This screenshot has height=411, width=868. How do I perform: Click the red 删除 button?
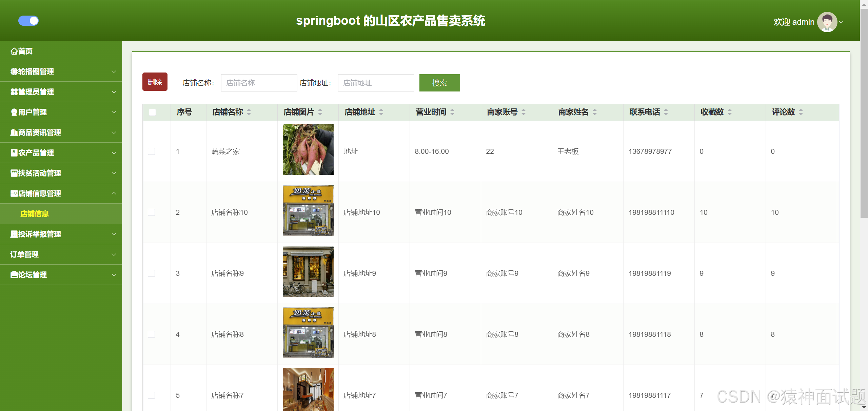tap(155, 82)
